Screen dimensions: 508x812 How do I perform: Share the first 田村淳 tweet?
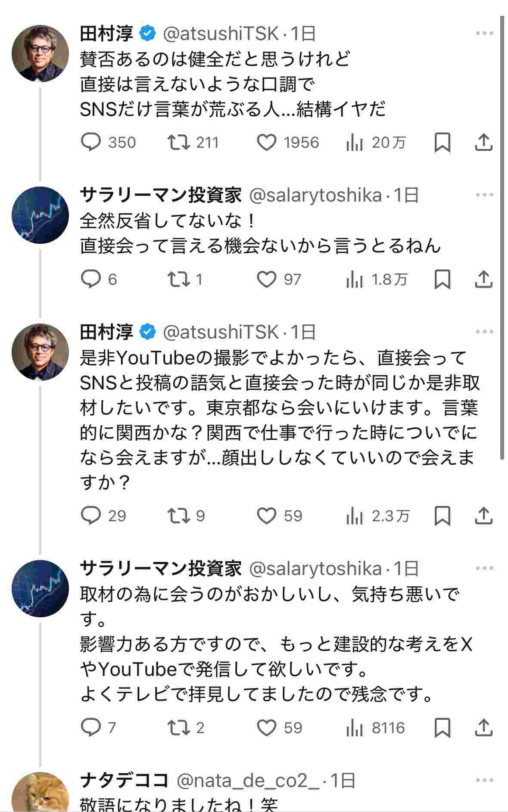click(x=483, y=142)
